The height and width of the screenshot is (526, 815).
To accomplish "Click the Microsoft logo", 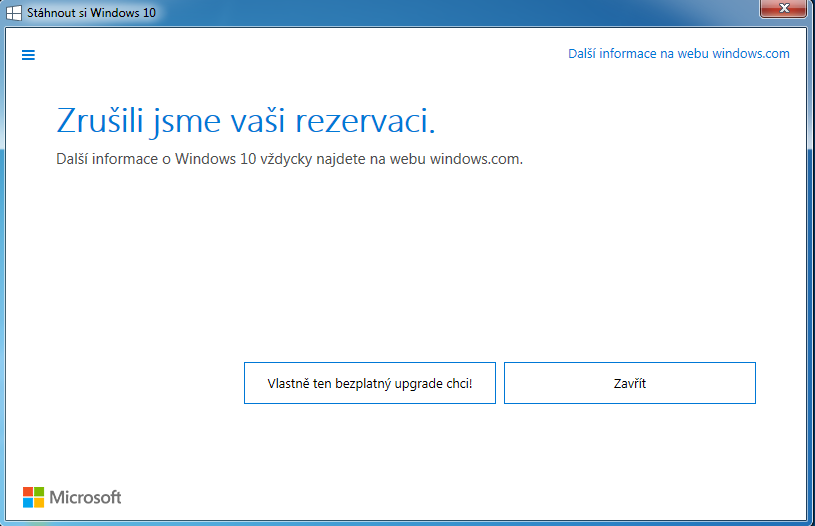I will 72,497.
